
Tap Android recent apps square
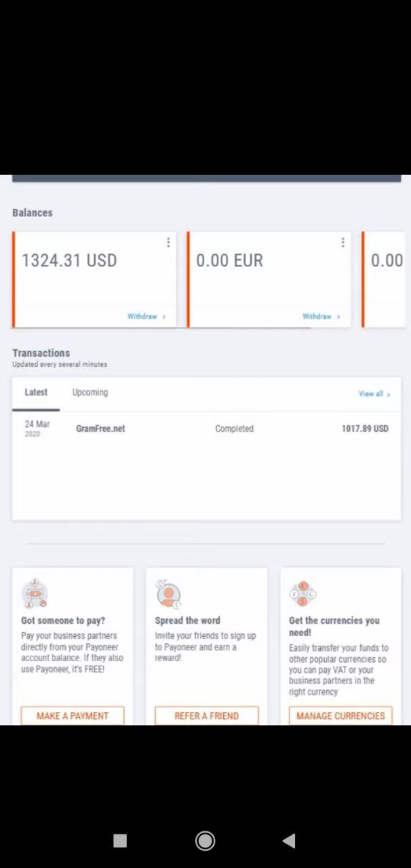(120, 841)
